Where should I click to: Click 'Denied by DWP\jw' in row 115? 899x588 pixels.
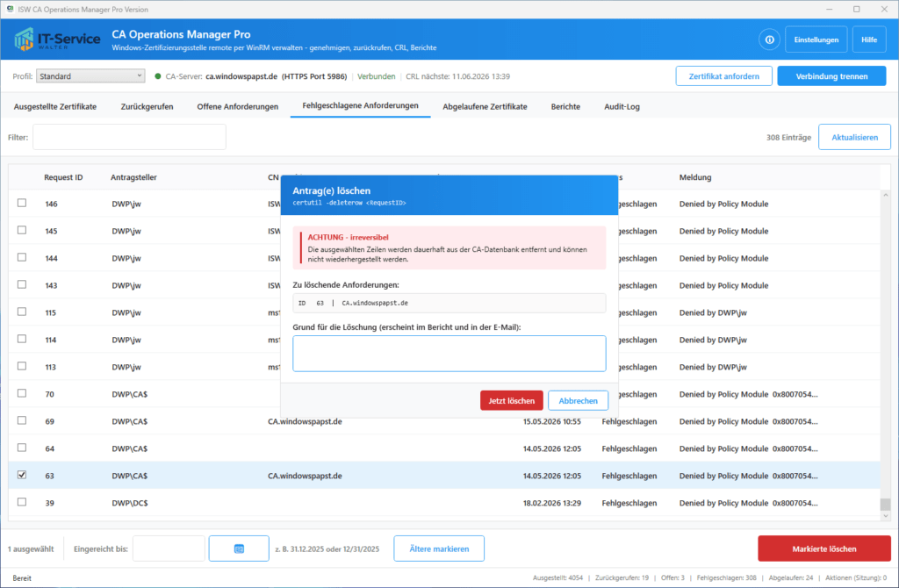coord(713,312)
